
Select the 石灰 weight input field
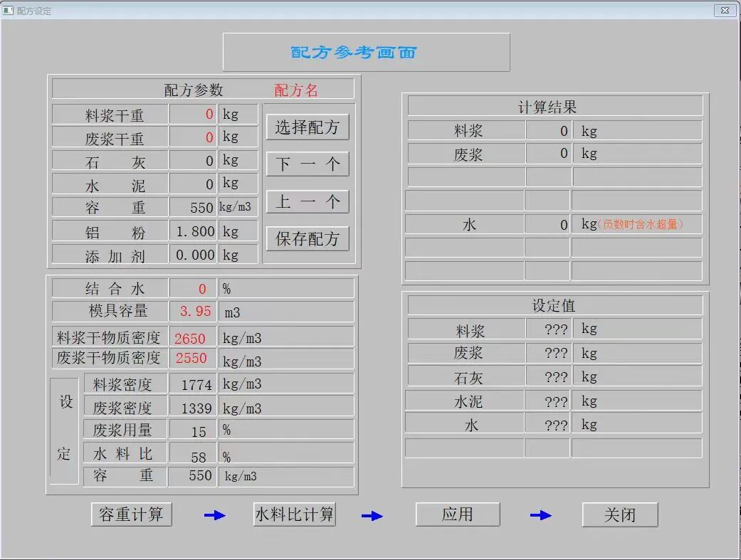click(x=193, y=160)
